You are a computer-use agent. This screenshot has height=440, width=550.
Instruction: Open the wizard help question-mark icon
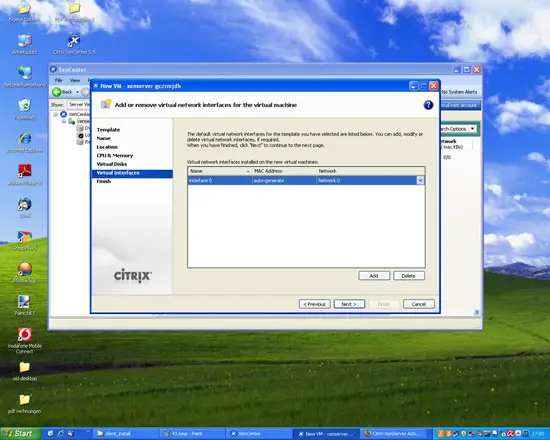[x=428, y=105]
